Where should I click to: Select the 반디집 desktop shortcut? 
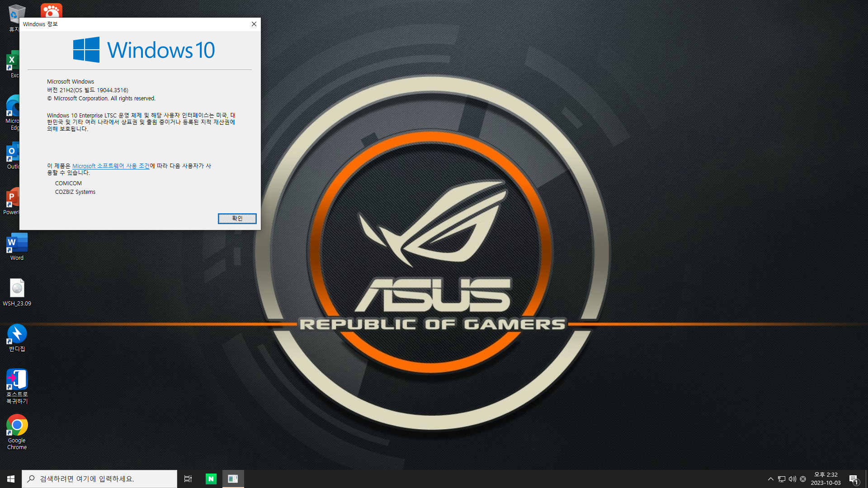click(x=17, y=338)
